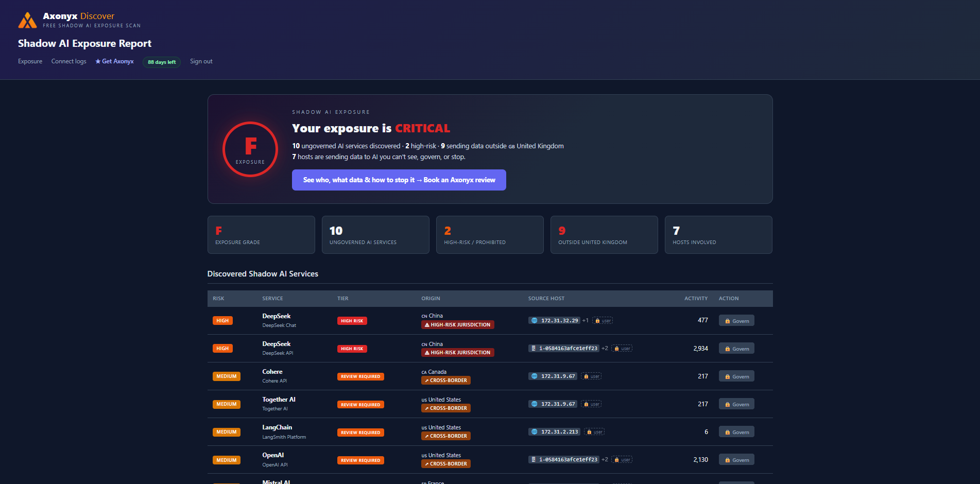Click locked user badge in DeepSeek Chat row
This screenshot has height=484, width=980.
603,320
